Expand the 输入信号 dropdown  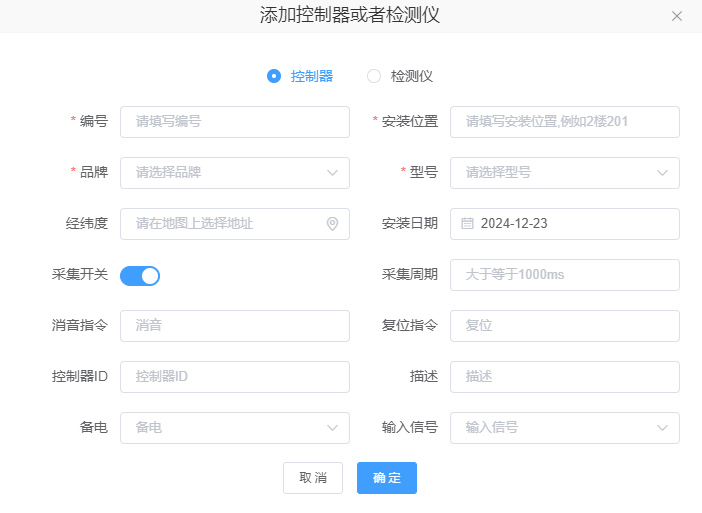coord(564,428)
